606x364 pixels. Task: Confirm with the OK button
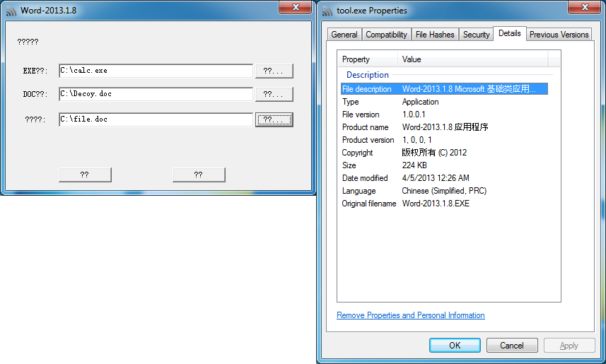[455, 346]
